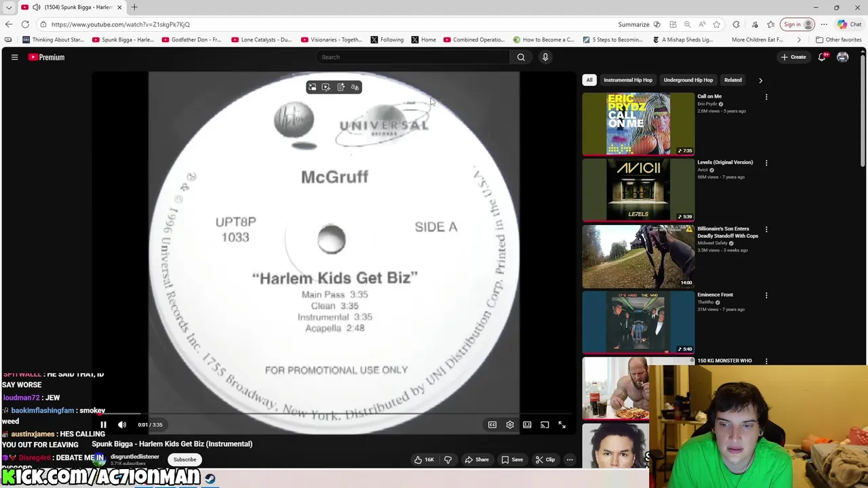Screen dimensions: 868x488
Task: Close the Spunk Bigga YouTube tab
Action: [x=119, y=7]
